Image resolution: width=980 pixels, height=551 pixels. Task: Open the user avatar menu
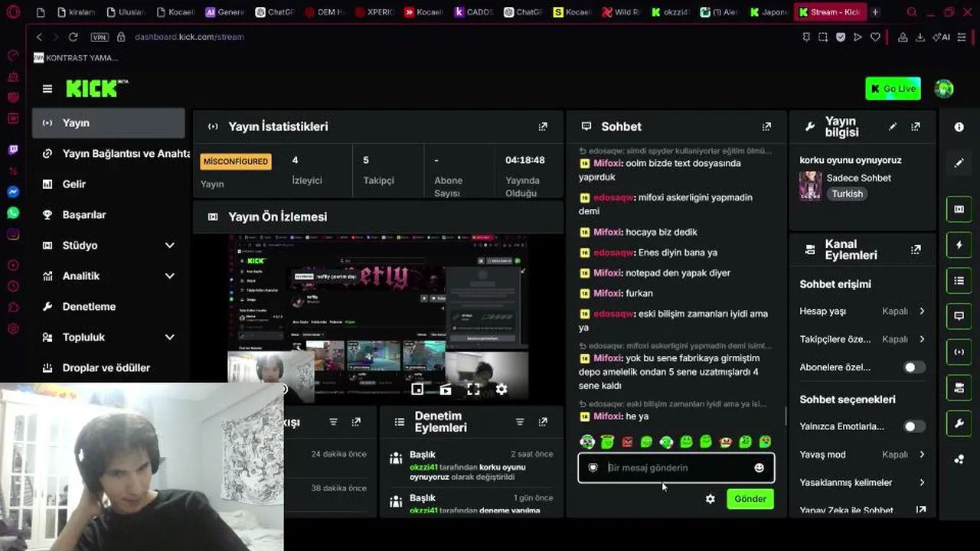tap(944, 89)
